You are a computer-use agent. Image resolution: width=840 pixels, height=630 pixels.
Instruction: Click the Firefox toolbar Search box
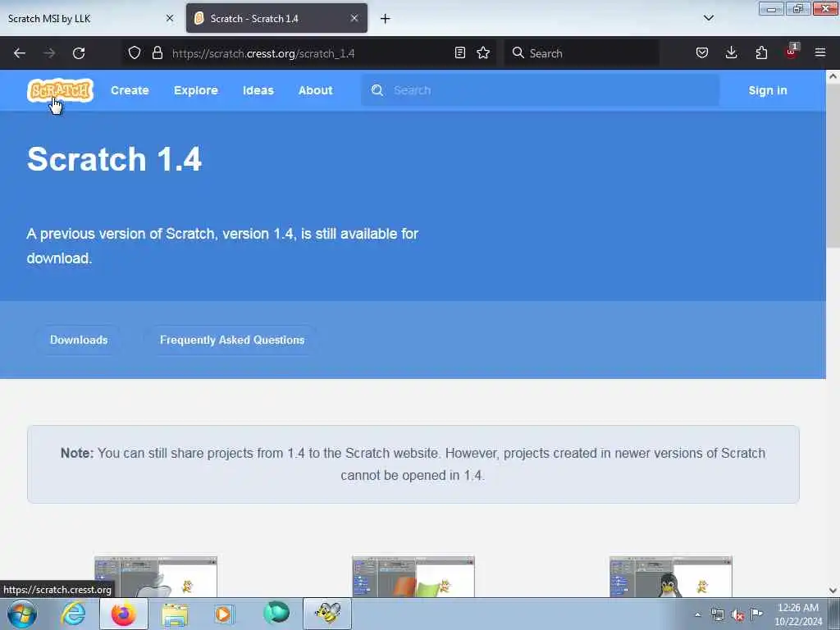pos(582,53)
